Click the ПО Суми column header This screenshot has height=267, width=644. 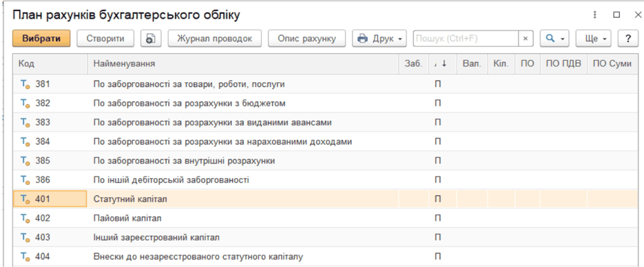coord(612,64)
